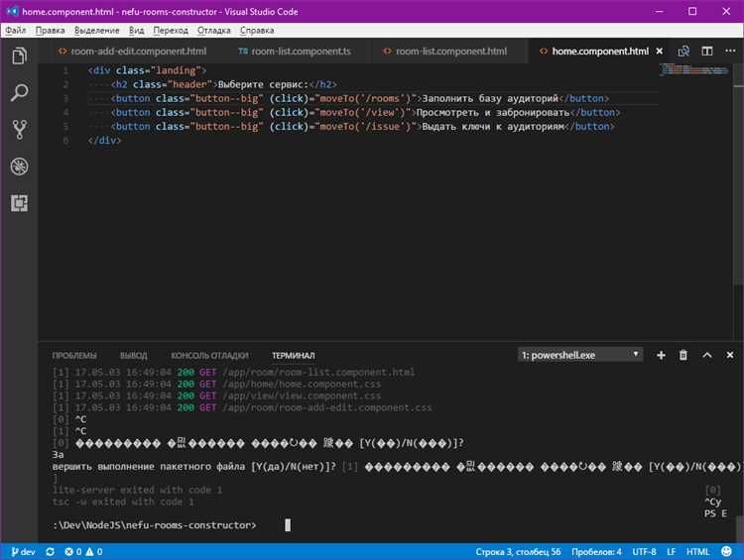Open the Вид menu

coord(136,31)
